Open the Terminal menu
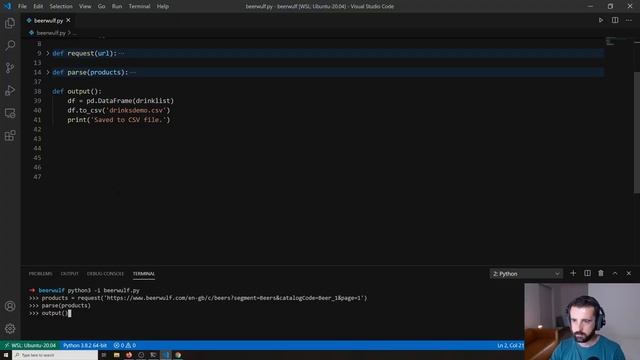This screenshot has width=640, height=360. point(139,6)
